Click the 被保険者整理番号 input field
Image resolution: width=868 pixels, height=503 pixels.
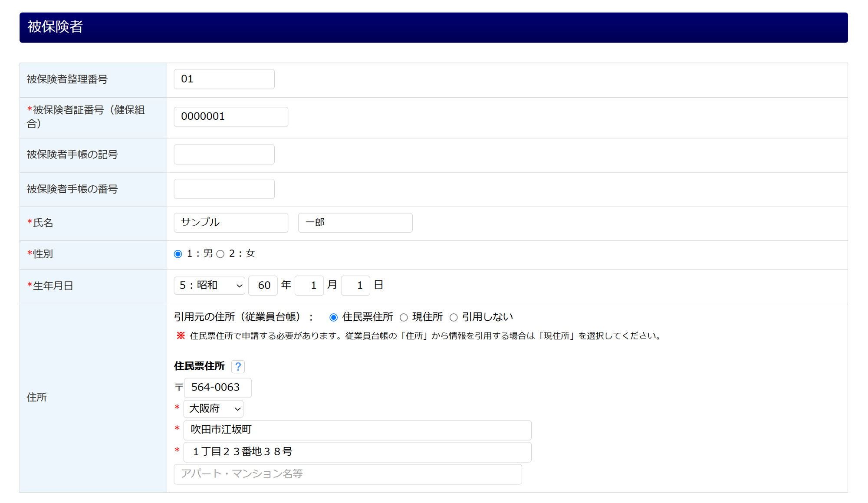coord(224,79)
